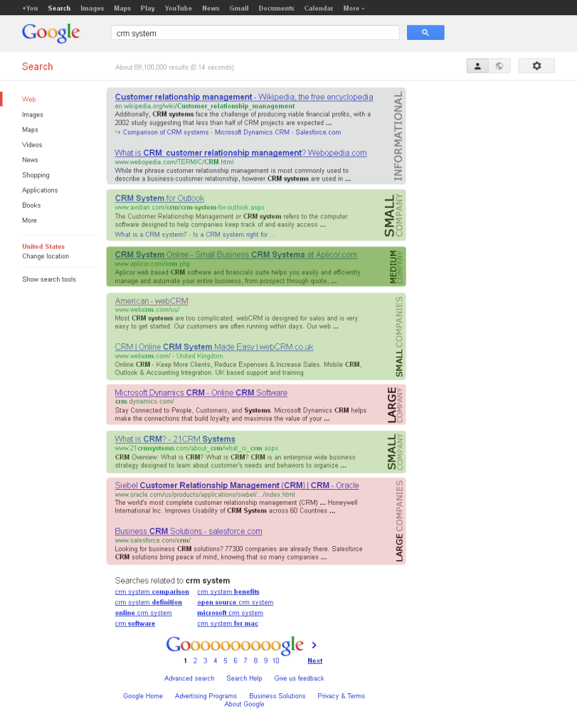Select Images filter in left sidebar

(x=33, y=114)
